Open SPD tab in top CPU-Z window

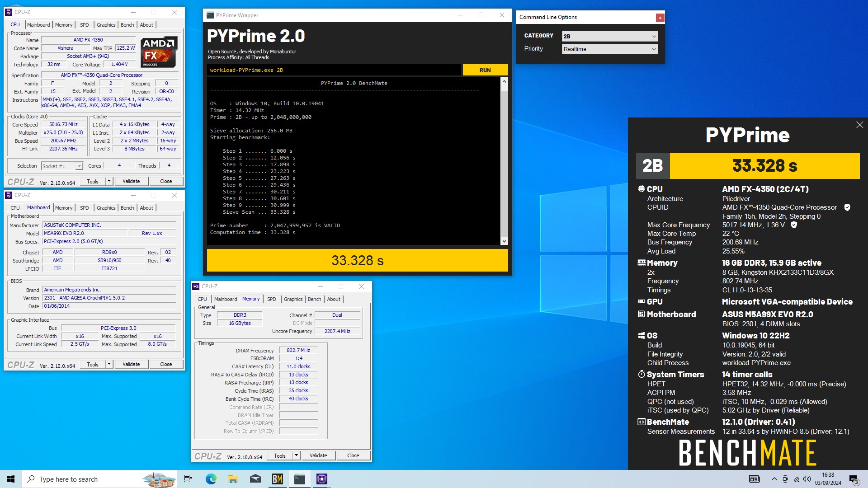pos(84,25)
